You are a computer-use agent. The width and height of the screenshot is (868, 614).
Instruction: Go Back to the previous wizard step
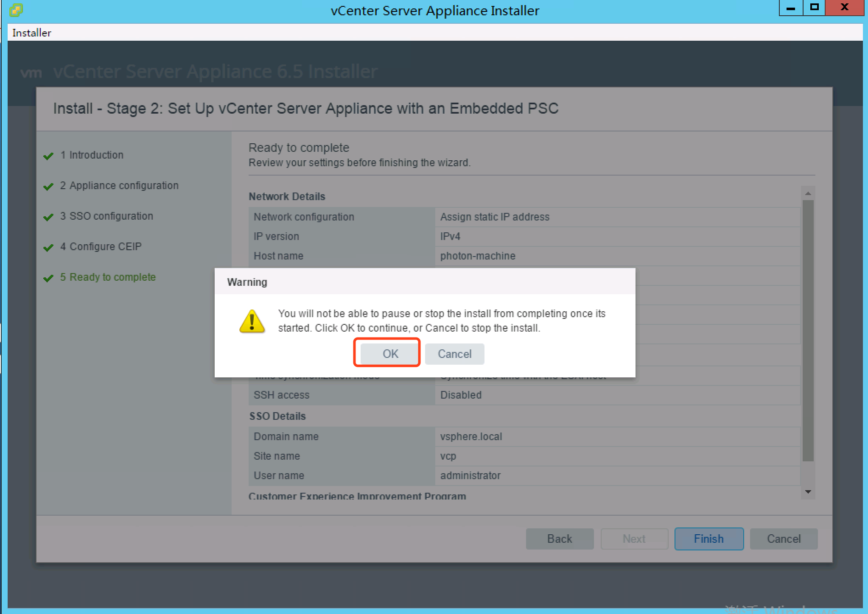coord(560,539)
